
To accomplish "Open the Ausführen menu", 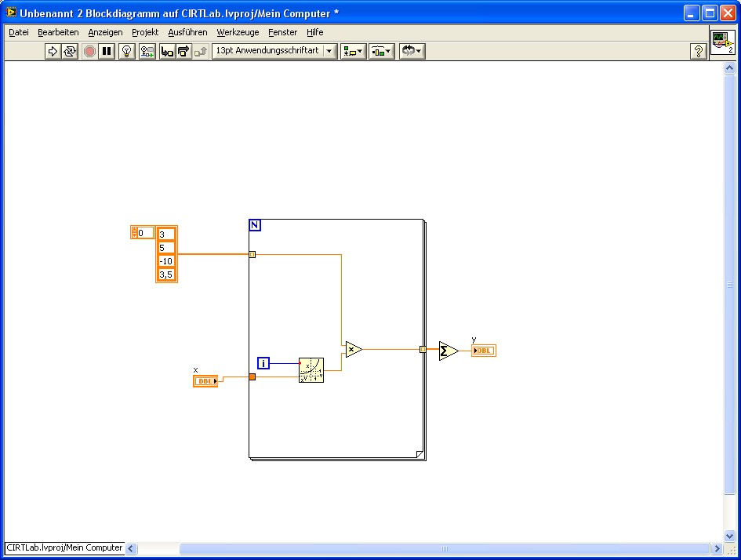I will click(x=187, y=32).
